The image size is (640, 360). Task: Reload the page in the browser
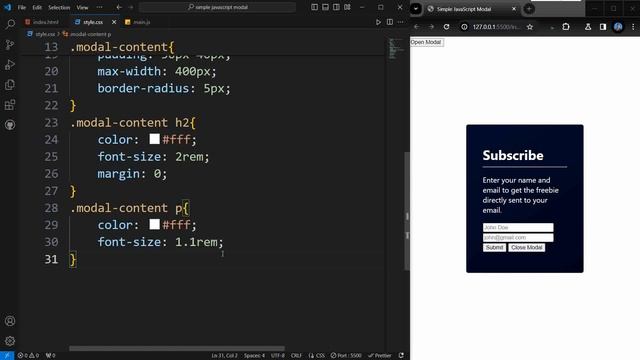point(447,27)
